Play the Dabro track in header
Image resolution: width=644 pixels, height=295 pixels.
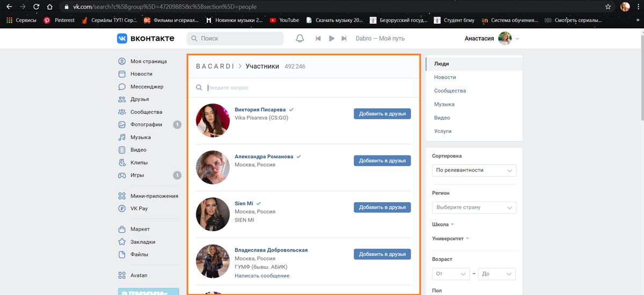(332, 39)
